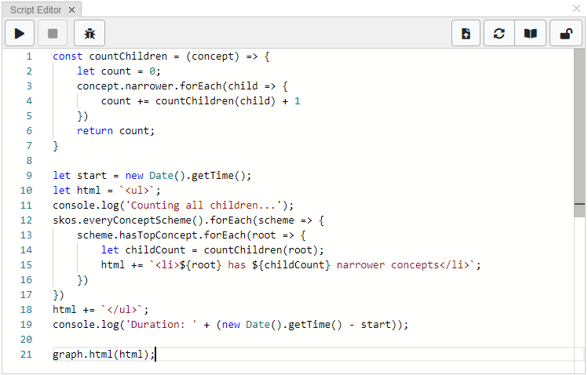Select the Script Editor tab
The width and height of the screenshot is (588, 375).
(x=35, y=9)
